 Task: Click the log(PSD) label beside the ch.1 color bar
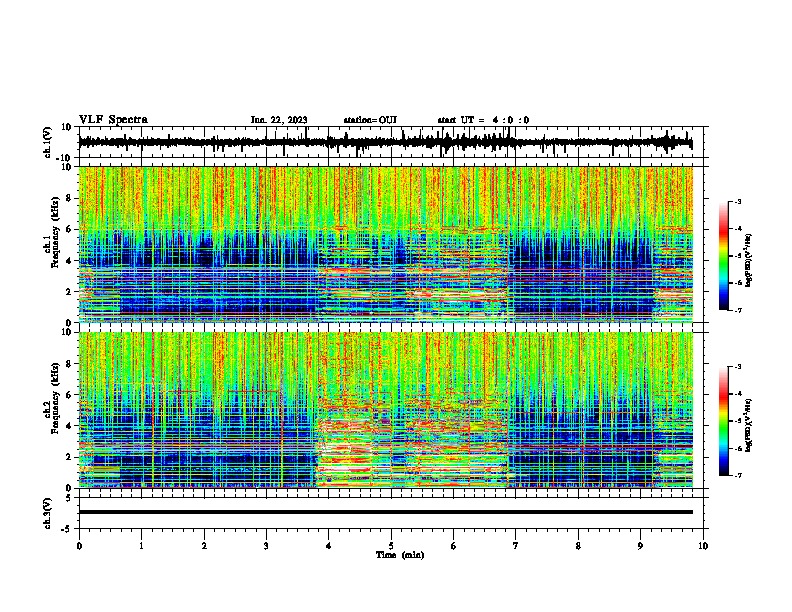(x=749, y=260)
